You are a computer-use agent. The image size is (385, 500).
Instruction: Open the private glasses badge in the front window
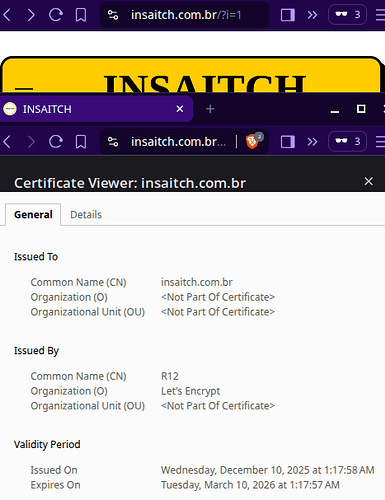pyautogui.click(x=348, y=142)
